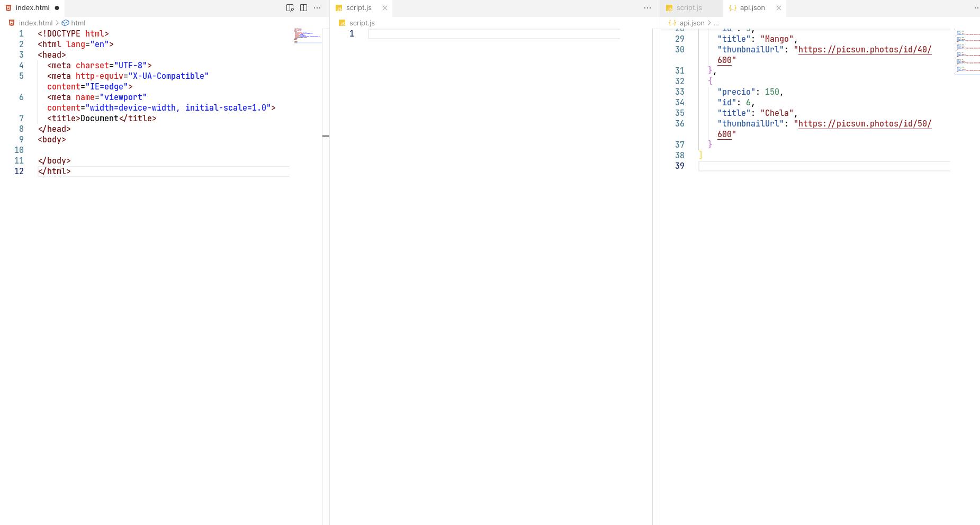The width and height of the screenshot is (980, 525).
Task: Open more actions menu for index.html editor group
Action: point(317,8)
